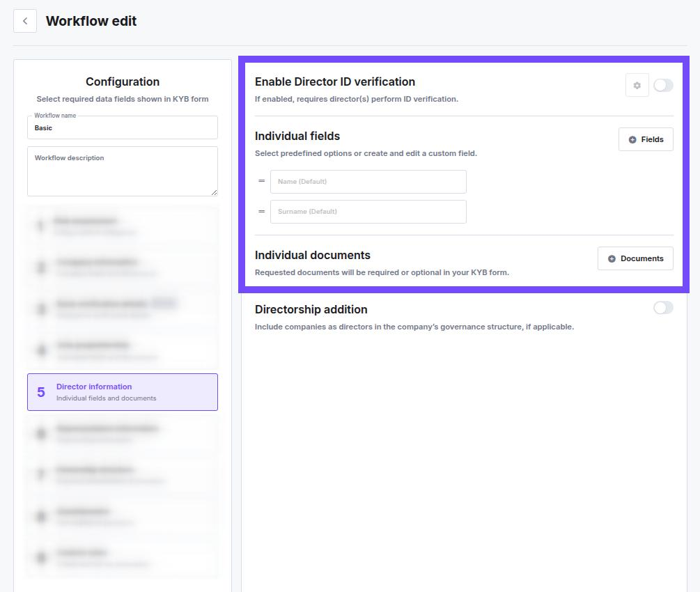Image resolution: width=700 pixels, height=592 pixels.
Task: Click the Workflow description text area
Action: [123, 171]
